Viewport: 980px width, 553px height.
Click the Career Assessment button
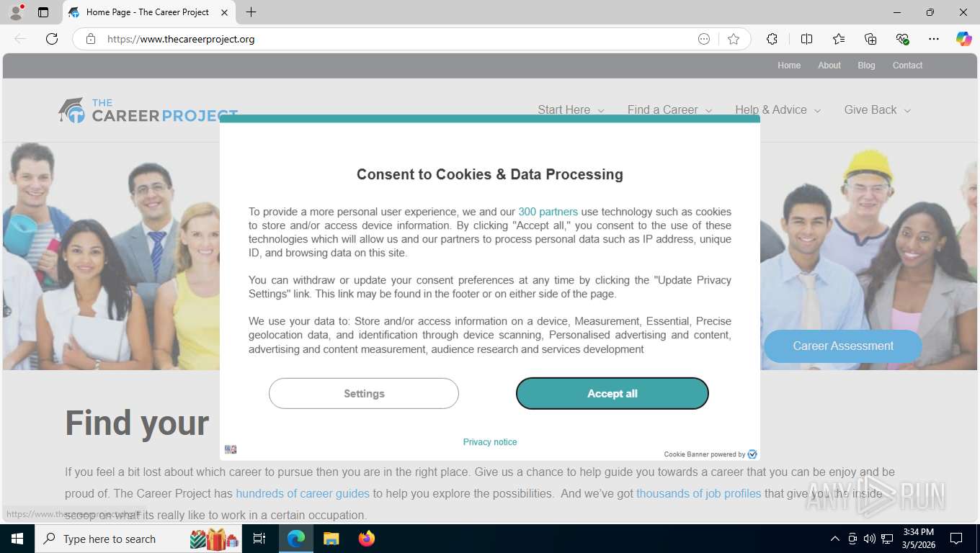(843, 346)
